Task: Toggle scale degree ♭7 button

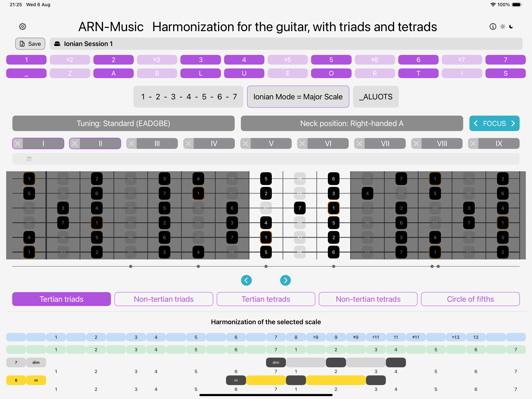Action: 462,60
